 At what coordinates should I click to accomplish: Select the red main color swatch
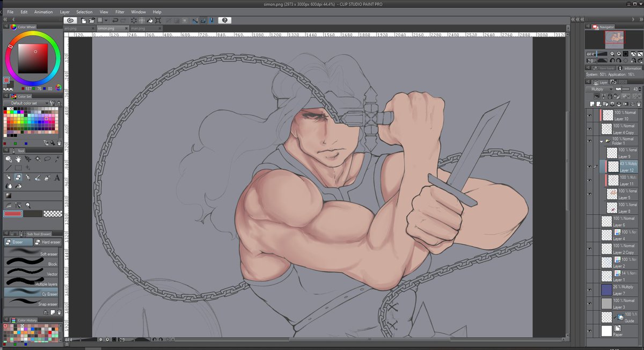13,214
